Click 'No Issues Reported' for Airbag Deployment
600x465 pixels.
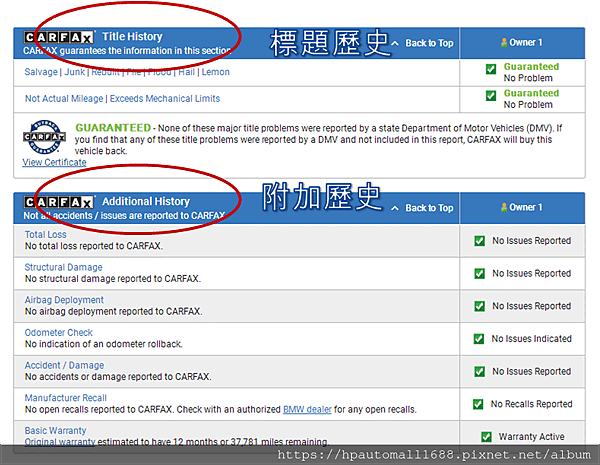tap(532, 306)
